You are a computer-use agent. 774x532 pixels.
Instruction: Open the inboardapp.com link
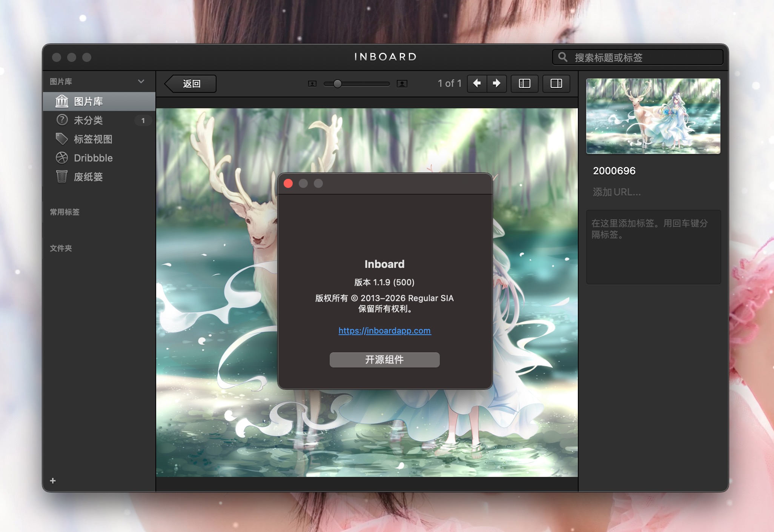384,331
